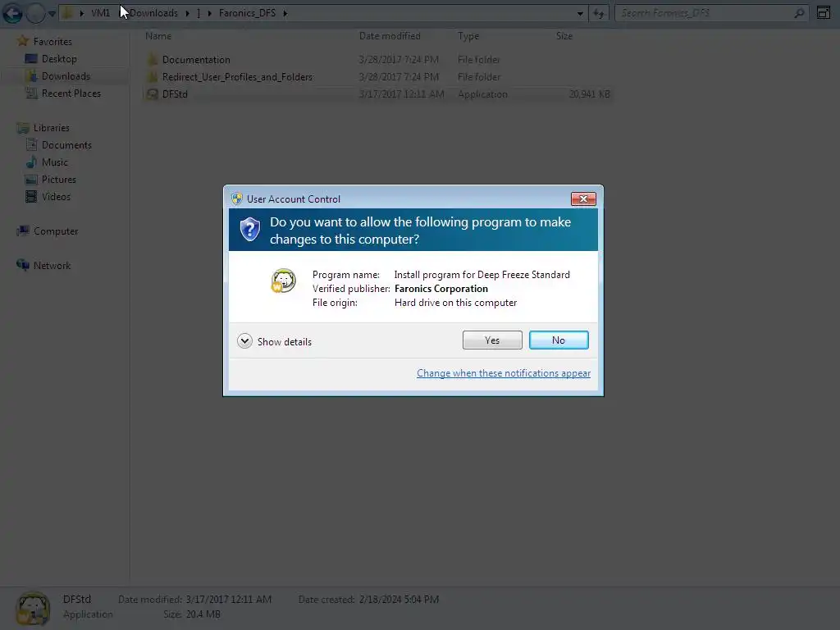840x630 pixels.
Task: Select the Documentation folder icon
Action: (152, 59)
